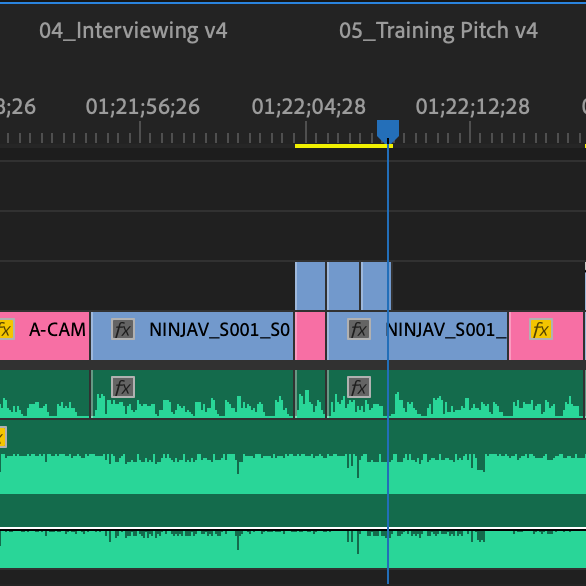Select the small pink clip between NINJAV clips
The height and width of the screenshot is (586, 586).
pyautogui.click(x=310, y=336)
